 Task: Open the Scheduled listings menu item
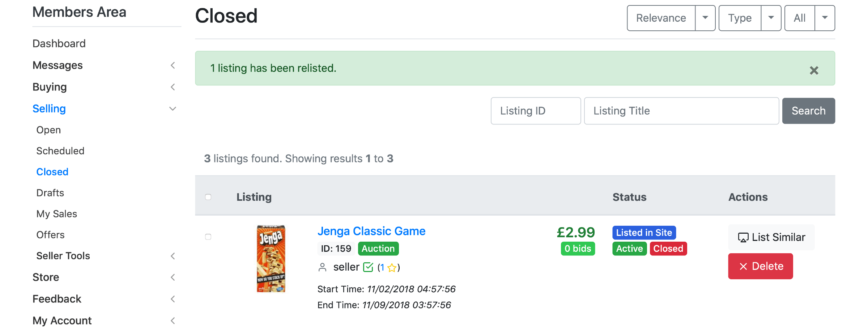[60, 151]
